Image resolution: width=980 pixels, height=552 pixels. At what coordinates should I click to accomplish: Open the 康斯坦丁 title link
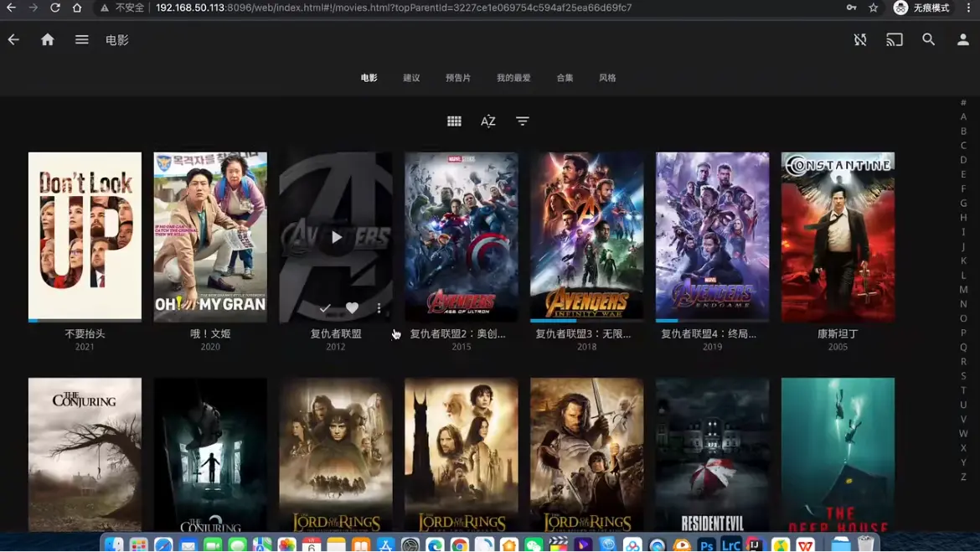pyautogui.click(x=838, y=333)
